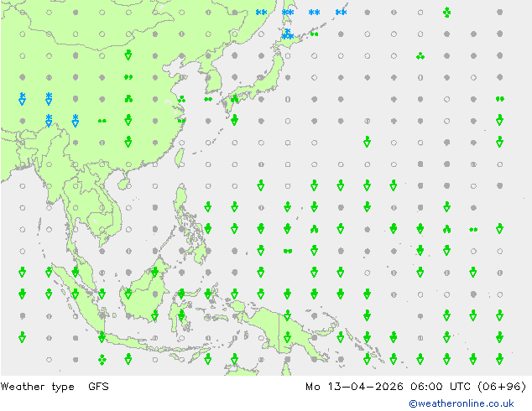Click the 'Mo 13-04-2026' date text
Viewport: 532px width, 411px height.
click(354, 386)
